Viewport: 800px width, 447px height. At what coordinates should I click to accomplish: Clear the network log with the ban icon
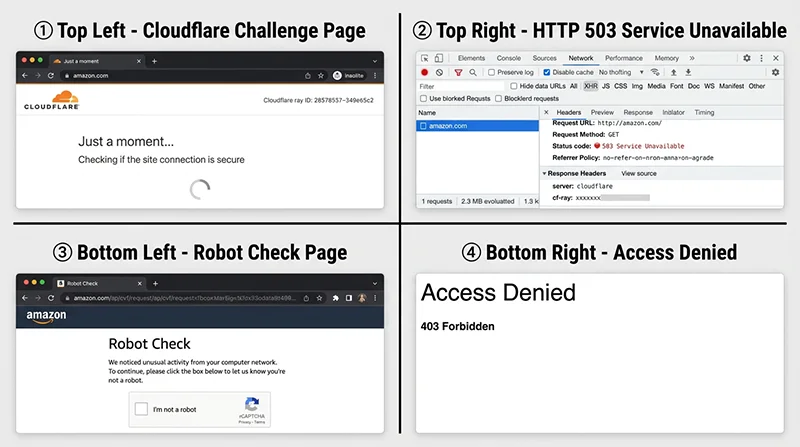tap(439, 72)
